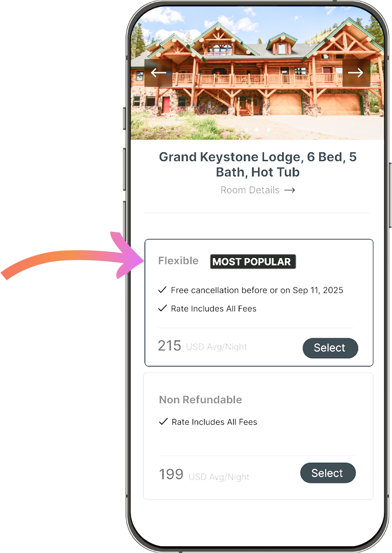This screenshot has height=553, width=392.
Task: Tap the Free cancellation before Sep 11 text
Action: [x=257, y=290]
